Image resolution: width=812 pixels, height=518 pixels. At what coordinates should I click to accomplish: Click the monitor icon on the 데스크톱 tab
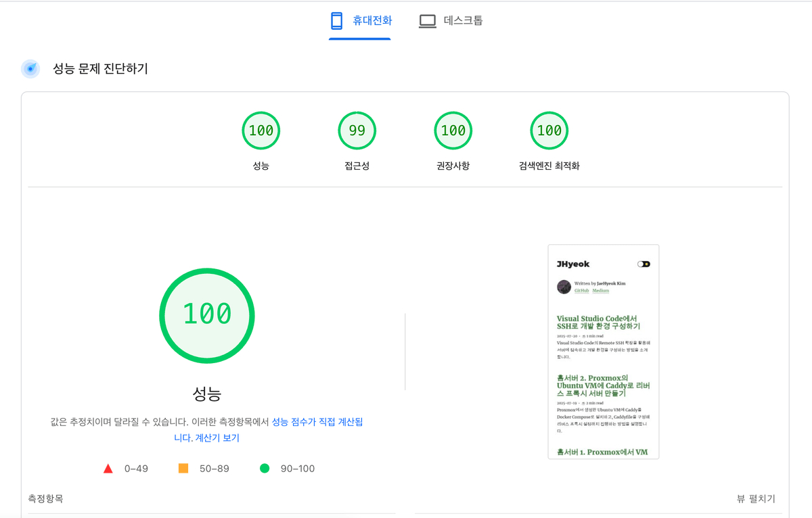[x=427, y=20]
